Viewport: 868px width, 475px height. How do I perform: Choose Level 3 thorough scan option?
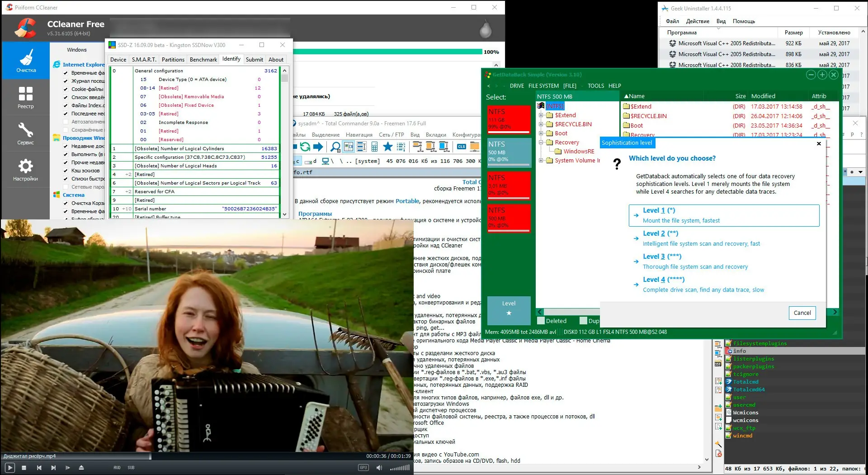pyautogui.click(x=724, y=261)
